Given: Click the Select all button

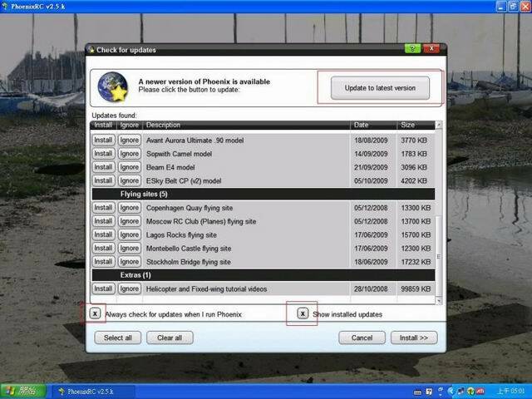Looking at the screenshot, I should point(118,337).
